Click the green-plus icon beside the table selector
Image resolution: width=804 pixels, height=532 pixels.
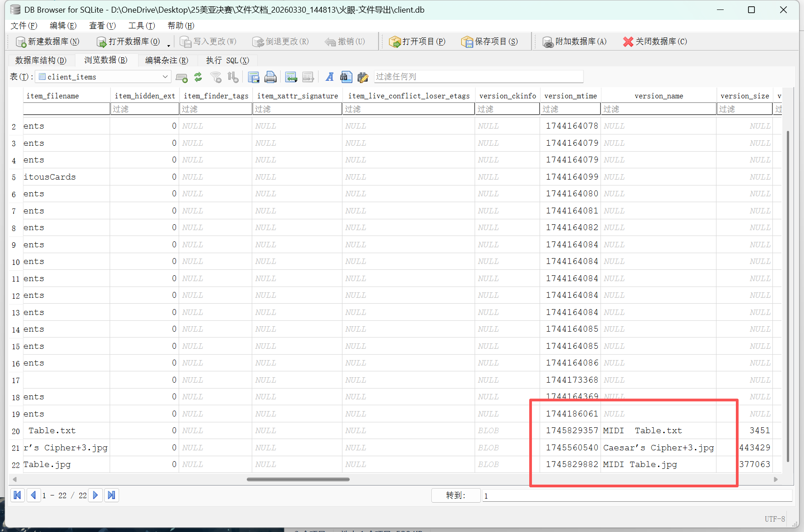[x=181, y=77]
